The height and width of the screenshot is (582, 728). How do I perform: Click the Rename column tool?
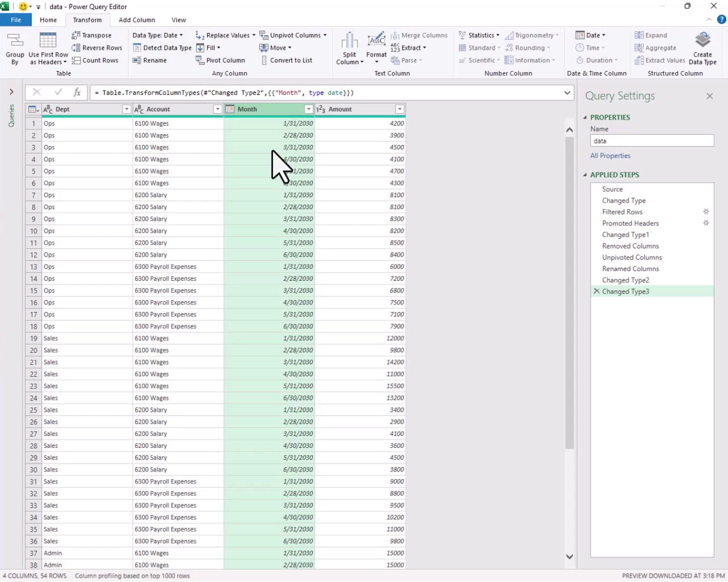pyautogui.click(x=149, y=60)
